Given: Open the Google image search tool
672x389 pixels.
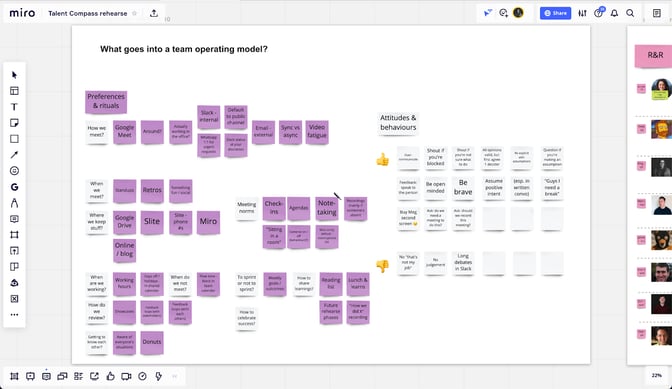Looking at the screenshot, I should (14, 187).
